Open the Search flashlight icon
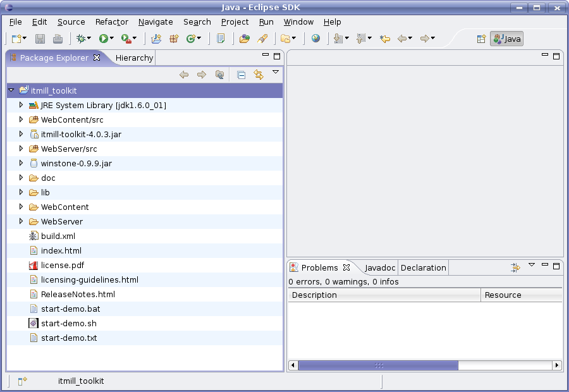Viewport: 569px width, 392px height. coord(263,39)
